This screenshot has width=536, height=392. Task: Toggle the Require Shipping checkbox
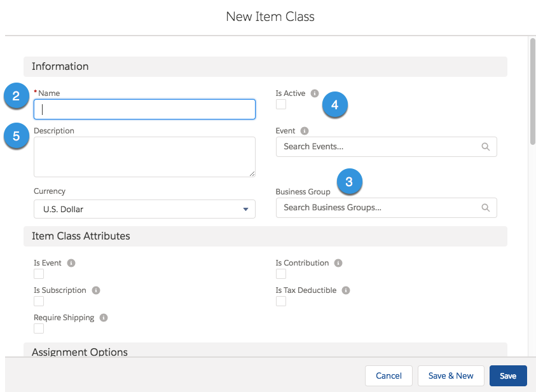(x=39, y=328)
